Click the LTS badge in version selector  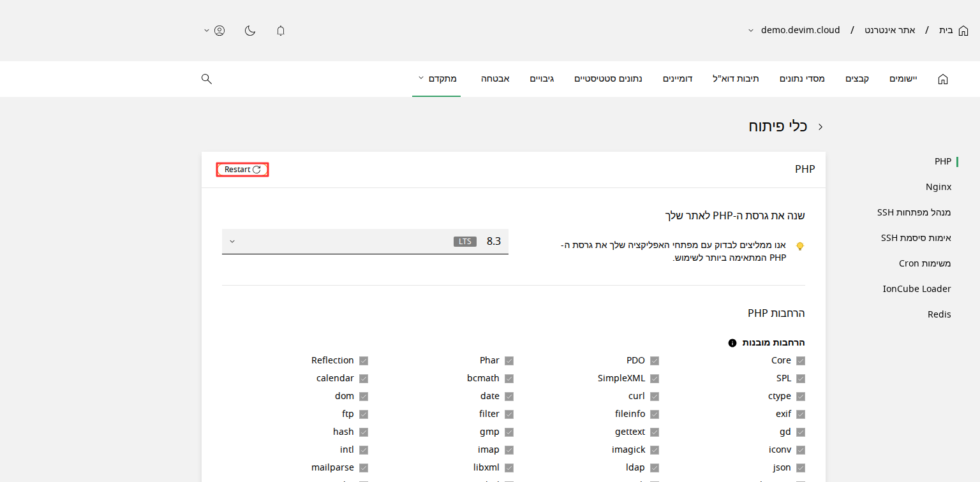click(465, 242)
